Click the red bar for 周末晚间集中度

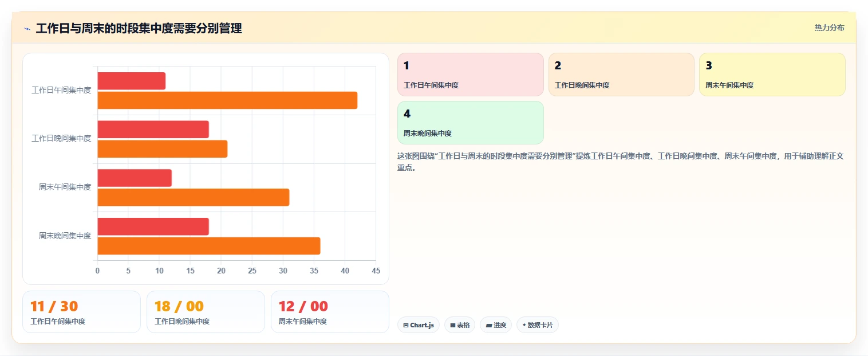point(153,226)
